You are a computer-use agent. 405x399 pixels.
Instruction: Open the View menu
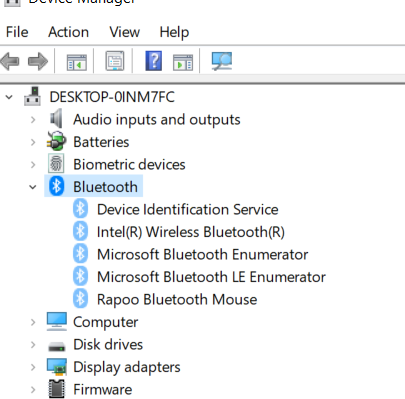point(124,32)
